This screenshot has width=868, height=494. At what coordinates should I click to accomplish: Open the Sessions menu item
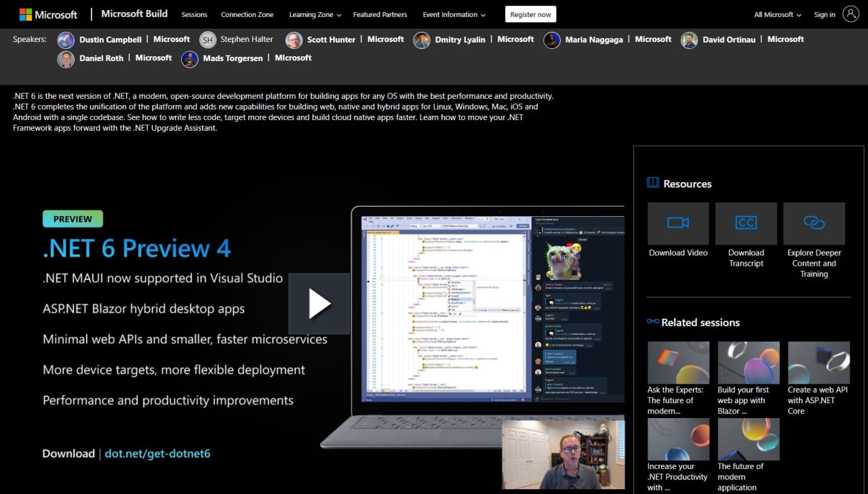[194, 14]
